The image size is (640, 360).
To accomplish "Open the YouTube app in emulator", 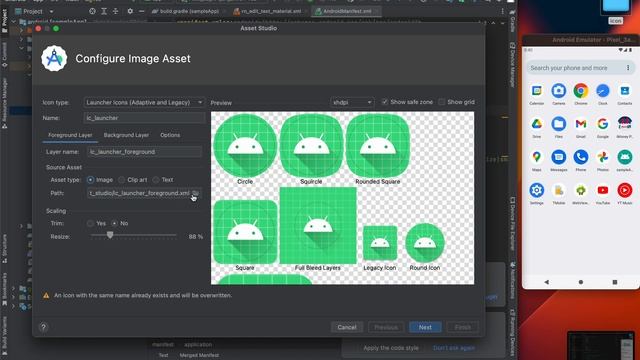I will tap(603, 190).
